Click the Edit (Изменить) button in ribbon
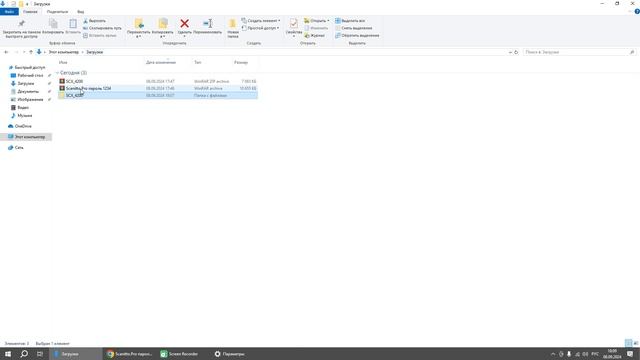 (316, 28)
